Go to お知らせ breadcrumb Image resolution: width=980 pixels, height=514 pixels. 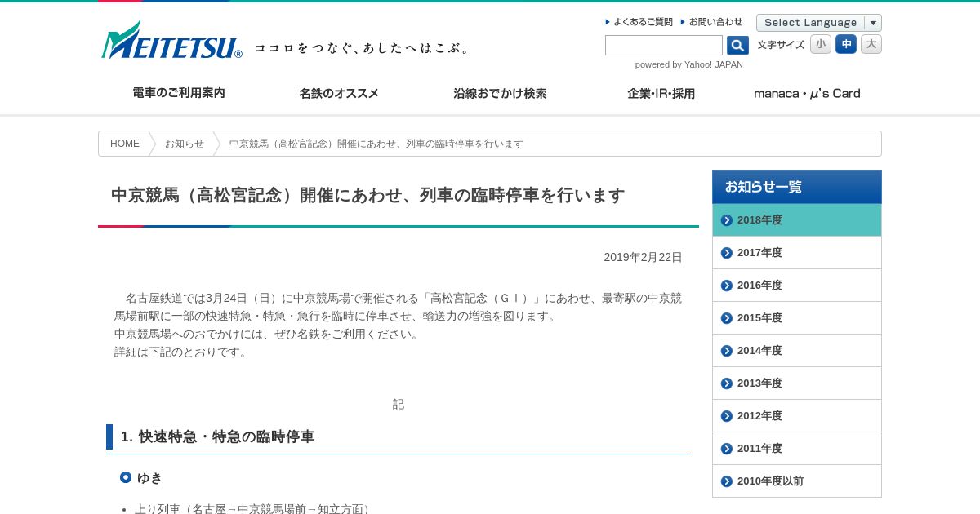tap(185, 144)
